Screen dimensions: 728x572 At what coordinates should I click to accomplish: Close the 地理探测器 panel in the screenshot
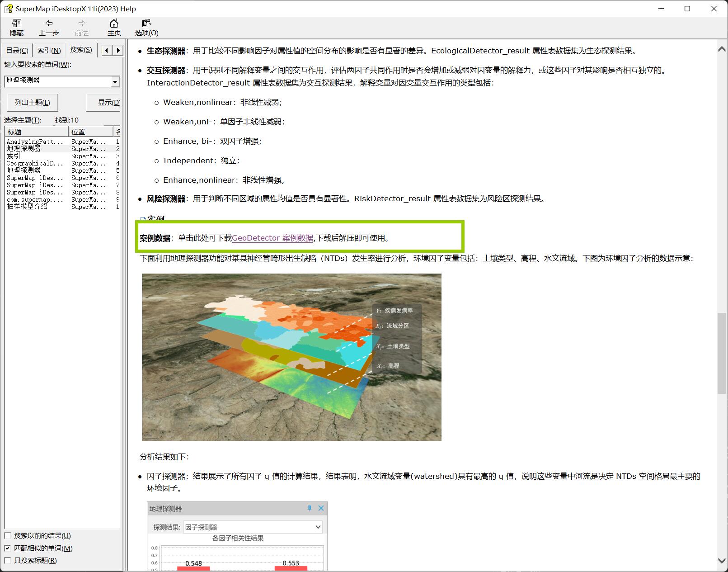pos(321,508)
